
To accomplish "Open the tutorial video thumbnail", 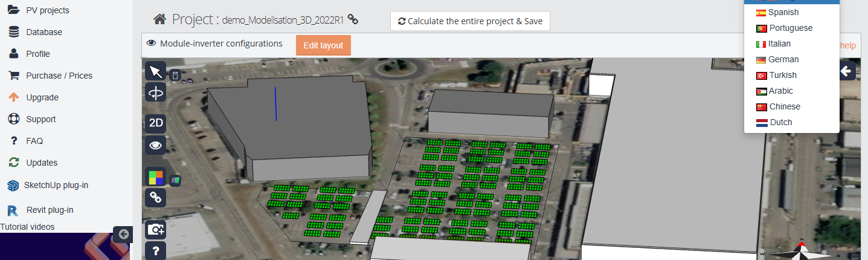I will click(x=65, y=247).
